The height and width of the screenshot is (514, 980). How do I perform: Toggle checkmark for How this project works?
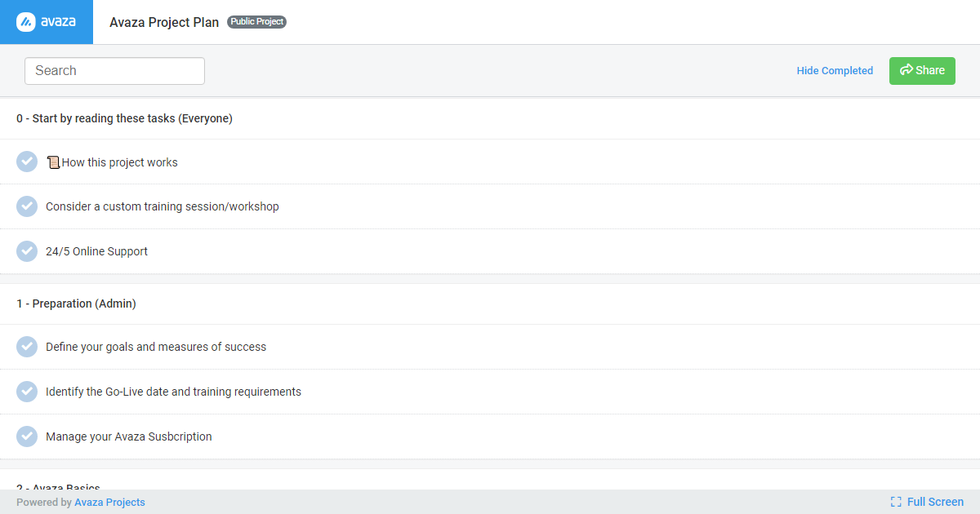(27, 162)
